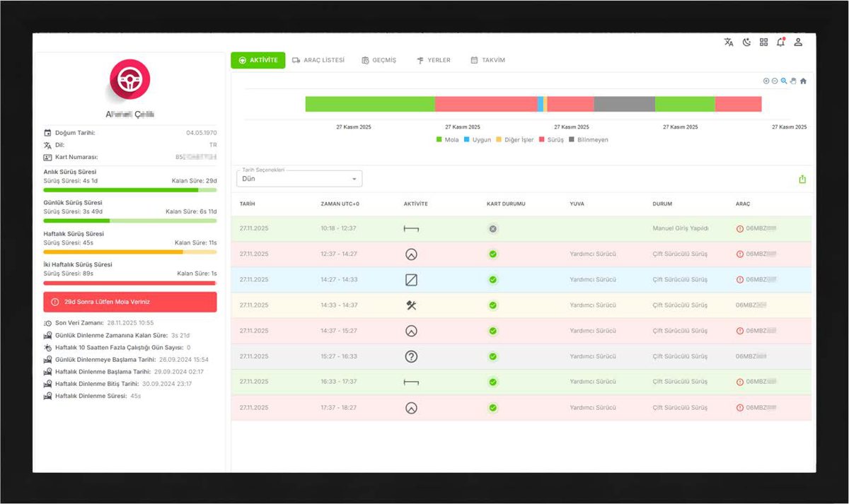Click the 'Manuel Giriş Yapıldı' status cell

681,229
